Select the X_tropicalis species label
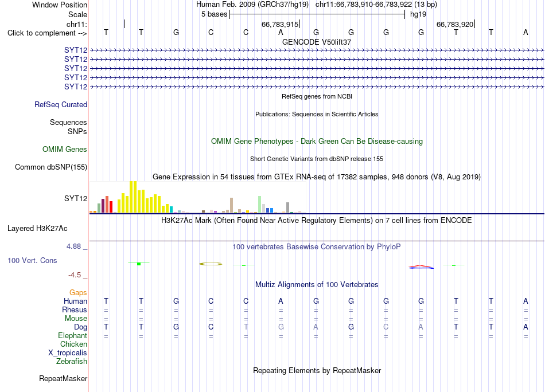This screenshot has height=392, width=545. point(68,353)
